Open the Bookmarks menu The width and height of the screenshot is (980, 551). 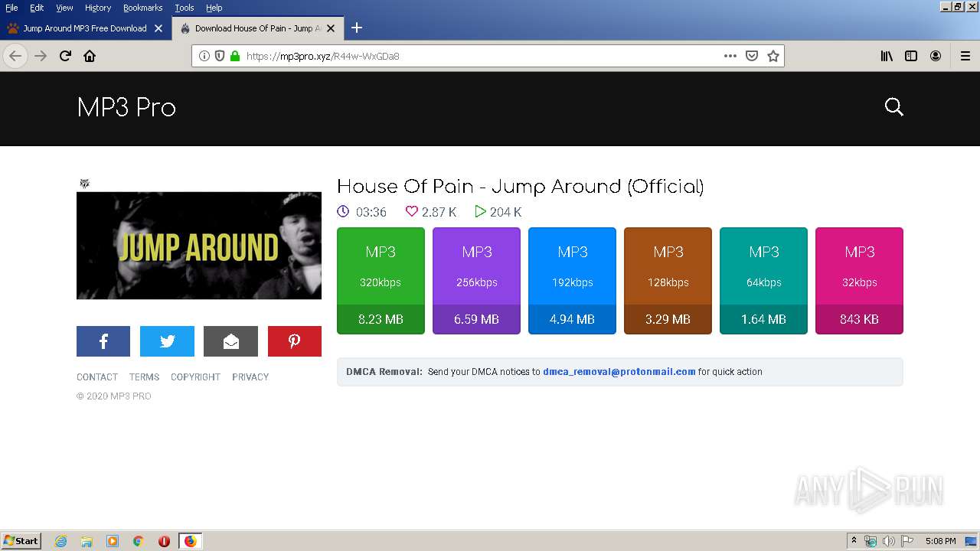click(142, 8)
